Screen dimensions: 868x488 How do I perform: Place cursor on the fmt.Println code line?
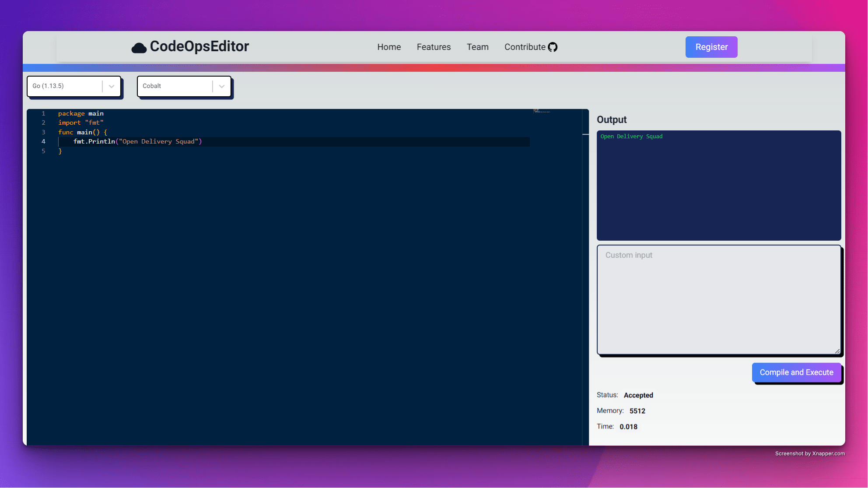138,141
